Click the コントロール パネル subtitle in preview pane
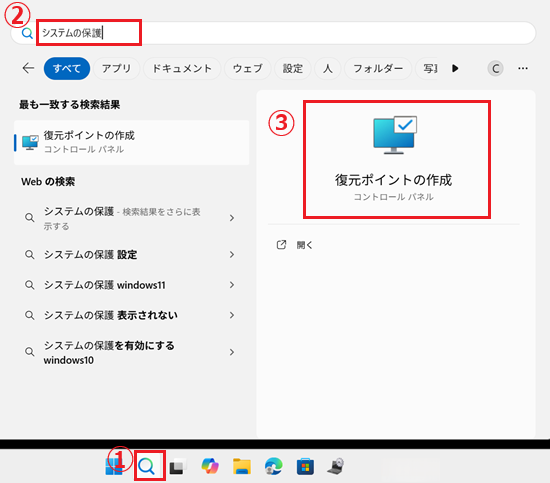The image size is (550, 483). click(394, 197)
